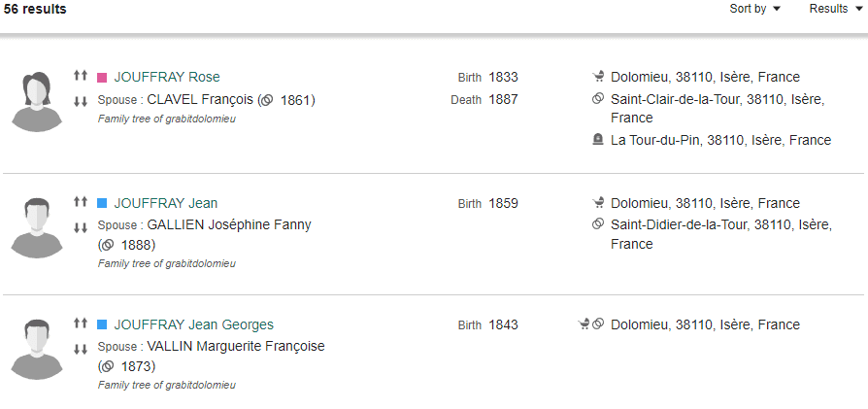Viewport: 868px width, 409px height.
Task: Click ancestors up-arrows icon for Jean Georges
Action: click(81, 323)
